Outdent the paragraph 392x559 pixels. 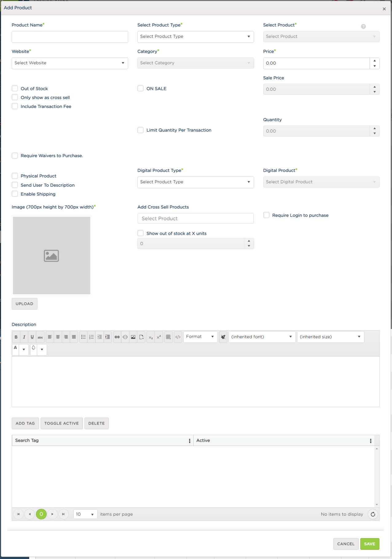[99, 337]
